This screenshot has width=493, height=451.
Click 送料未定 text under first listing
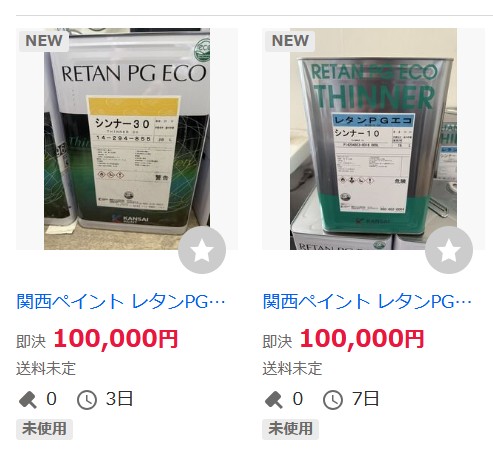pos(46,369)
